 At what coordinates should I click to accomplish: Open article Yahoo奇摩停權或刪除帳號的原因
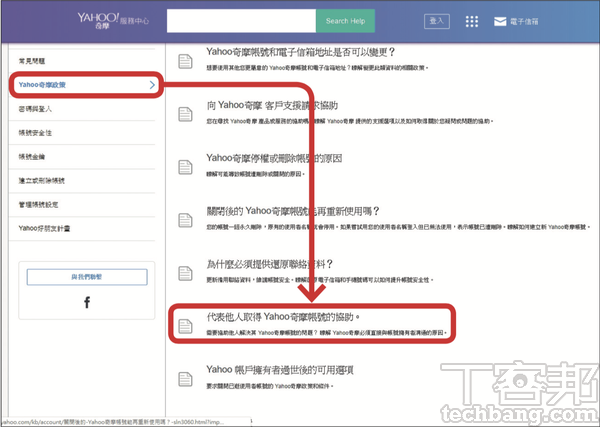[x=274, y=158]
